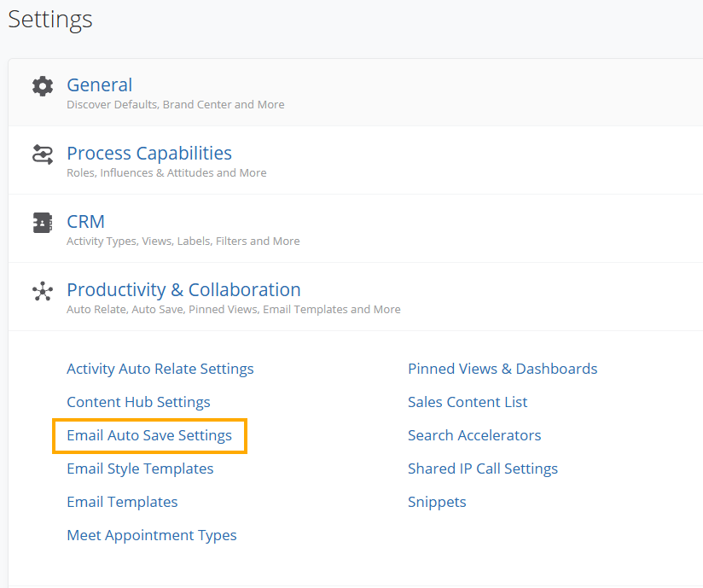703x588 pixels.
Task: Click the Settings page heading
Action: click(49, 20)
